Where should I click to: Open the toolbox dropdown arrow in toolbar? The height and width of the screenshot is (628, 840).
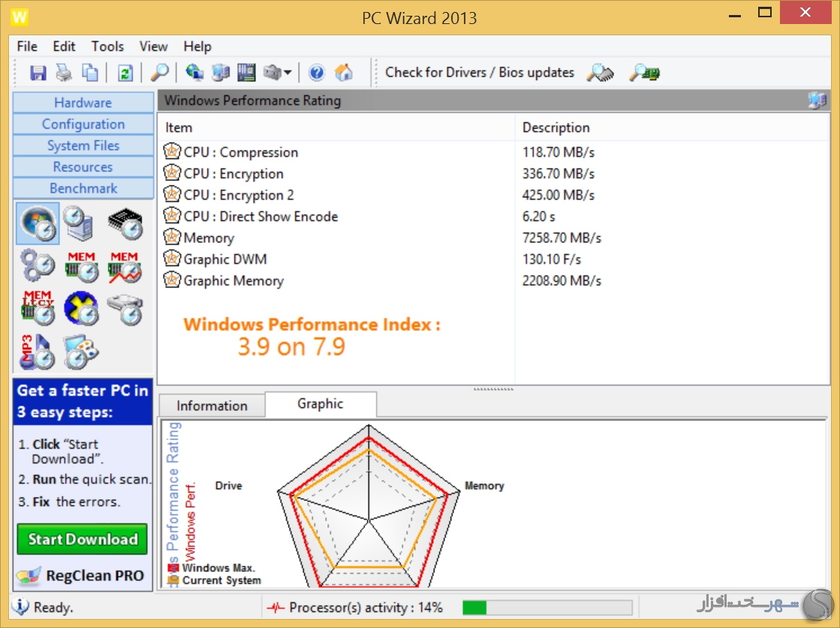coord(288,72)
